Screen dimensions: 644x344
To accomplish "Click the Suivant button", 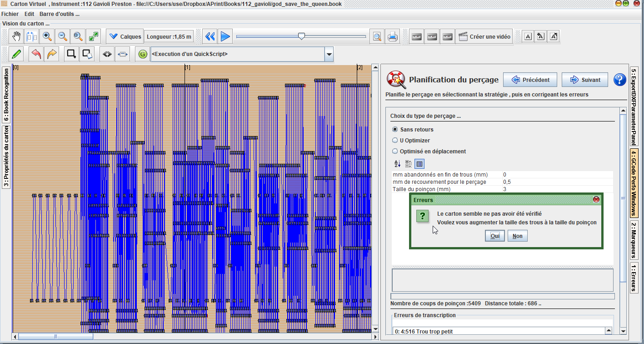I will point(584,80).
